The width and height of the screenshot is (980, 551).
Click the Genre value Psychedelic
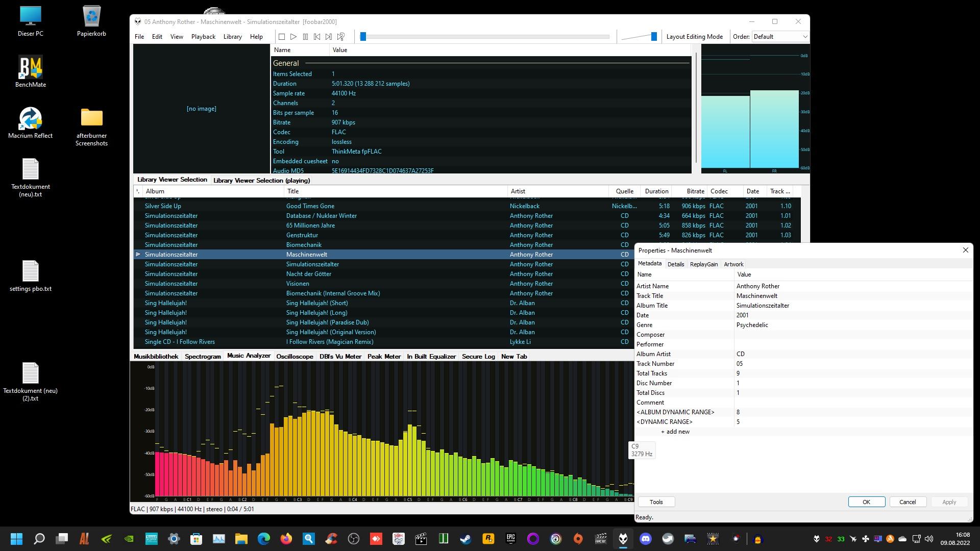(x=752, y=325)
